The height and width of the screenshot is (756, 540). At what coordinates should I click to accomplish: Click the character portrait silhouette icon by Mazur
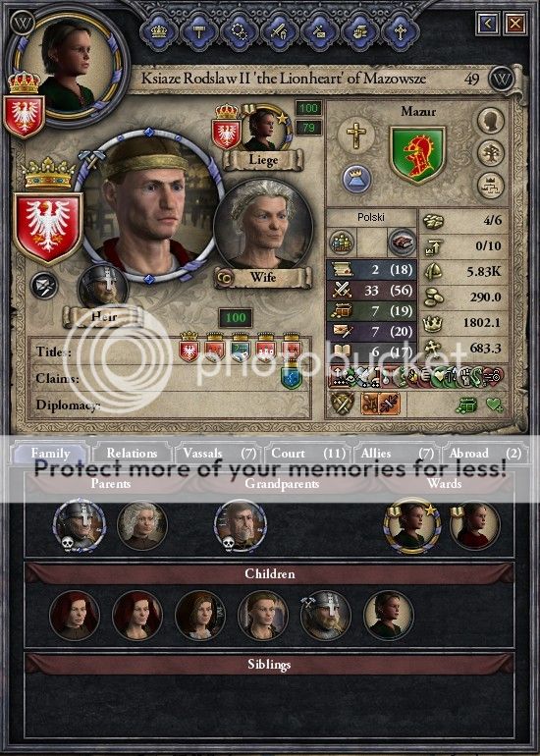(x=490, y=121)
